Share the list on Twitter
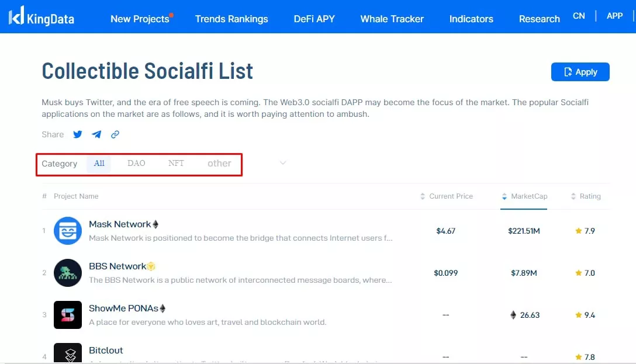The height and width of the screenshot is (364, 636). pos(78,134)
